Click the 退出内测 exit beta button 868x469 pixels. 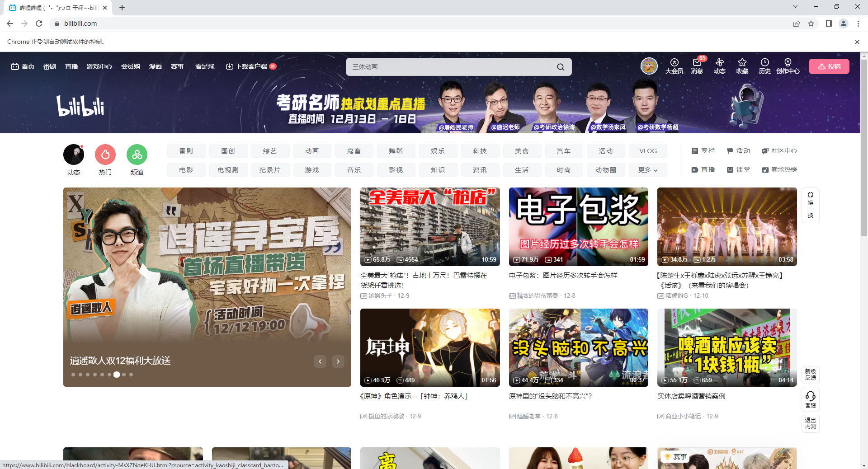point(811,423)
